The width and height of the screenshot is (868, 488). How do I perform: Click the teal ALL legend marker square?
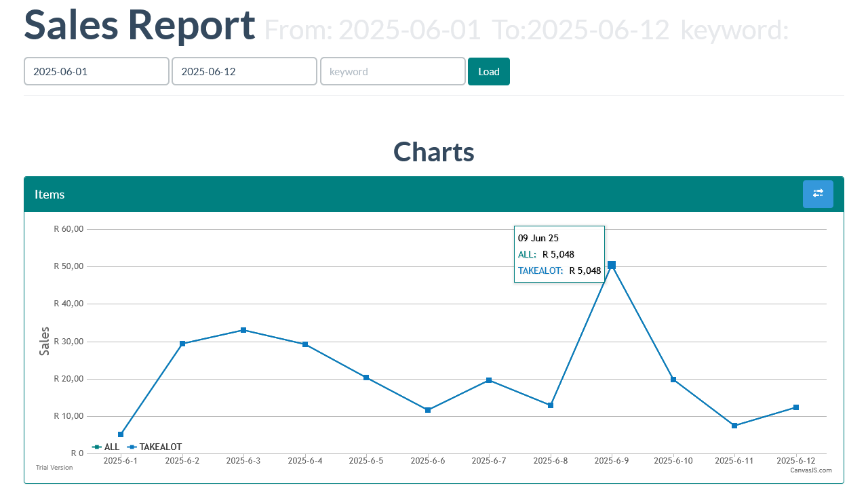(x=98, y=447)
